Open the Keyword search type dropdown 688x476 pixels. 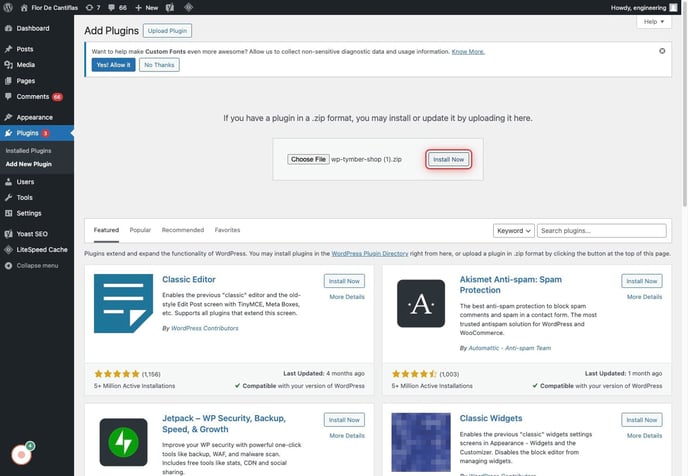tap(514, 230)
